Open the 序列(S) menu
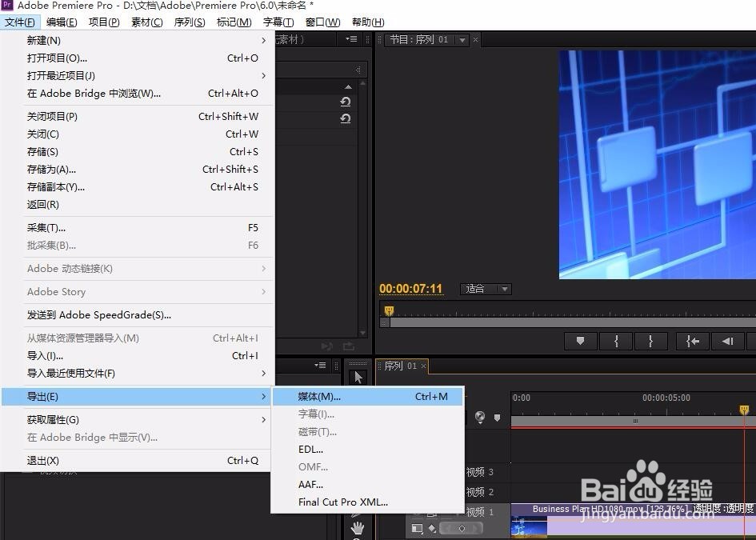756x540 pixels. tap(190, 22)
